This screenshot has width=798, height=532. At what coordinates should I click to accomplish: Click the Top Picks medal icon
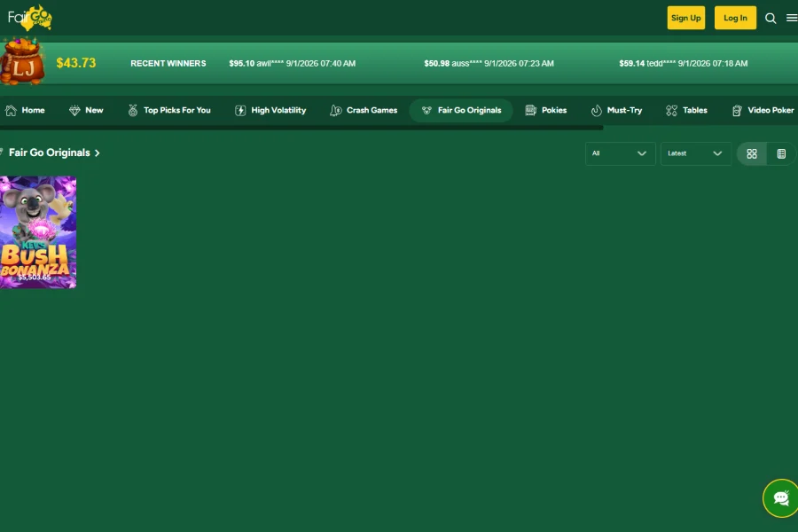pos(133,111)
